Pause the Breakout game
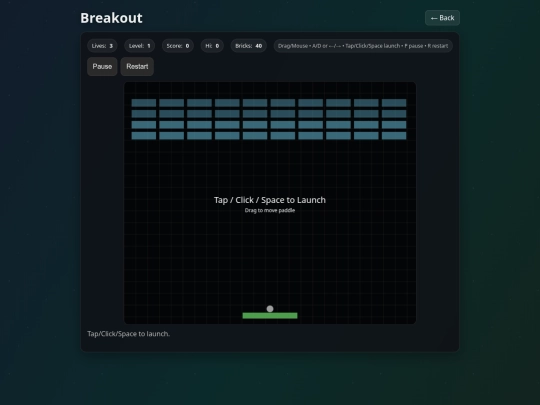This screenshot has height=405, width=540. pos(102,66)
